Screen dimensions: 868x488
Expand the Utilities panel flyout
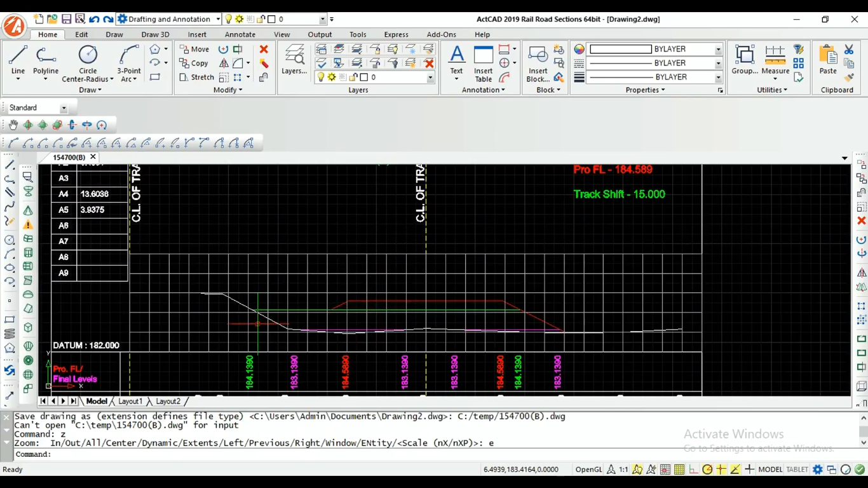[x=772, y=90]
